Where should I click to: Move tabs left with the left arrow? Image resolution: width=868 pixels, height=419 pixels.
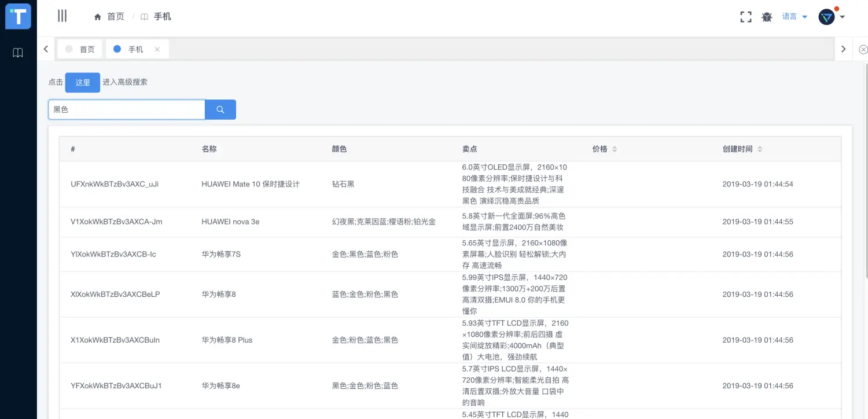(x=46, y=49)
